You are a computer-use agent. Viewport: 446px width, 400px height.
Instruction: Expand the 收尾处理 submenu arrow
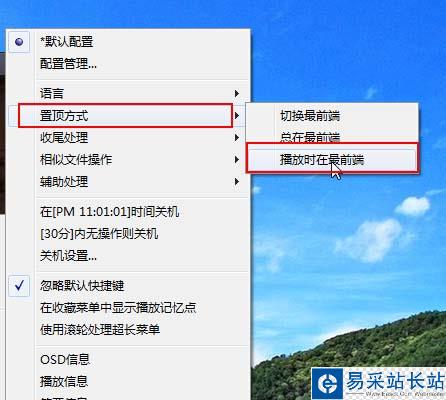[237, 137]
